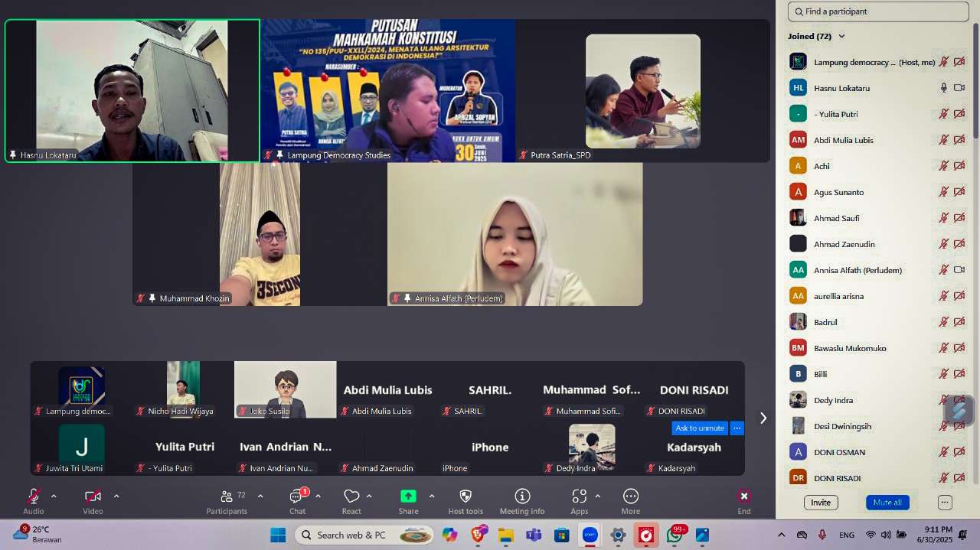Toggle Hasnu Lokataru's microphone in list
The image size is (980, 550).
click(x=944, y=88)
